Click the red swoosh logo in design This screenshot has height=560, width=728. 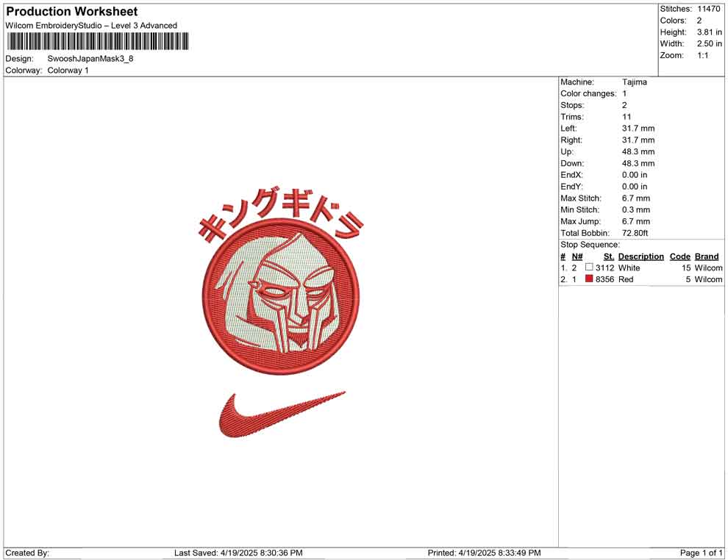(x=282, y=414)
